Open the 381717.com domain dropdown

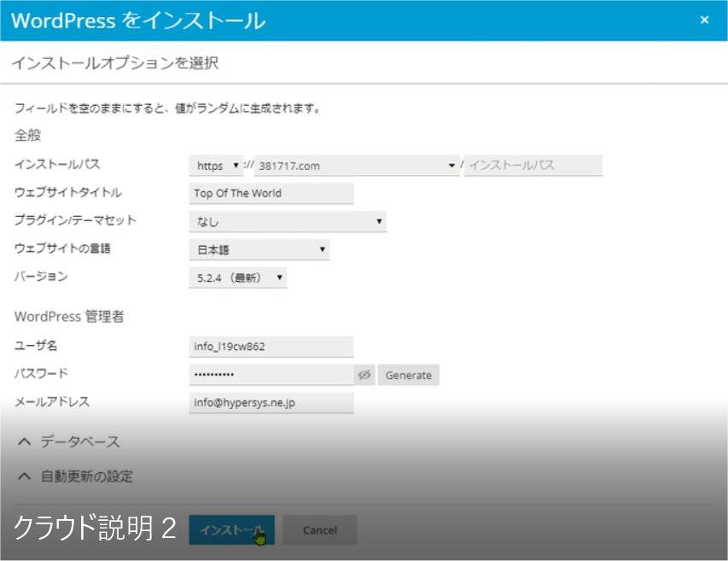[357, 166]
